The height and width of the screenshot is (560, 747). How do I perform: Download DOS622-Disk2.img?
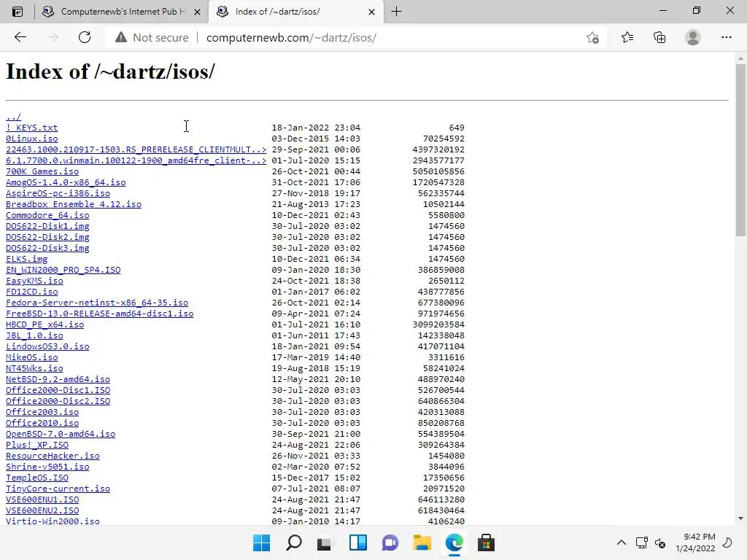pyautogui.click(x=47, y=237)
